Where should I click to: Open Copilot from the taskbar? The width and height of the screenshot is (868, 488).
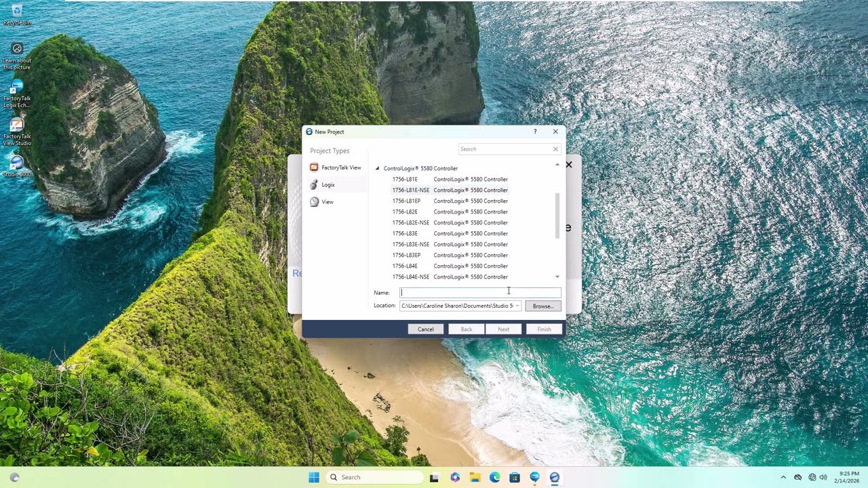click(x=454, y=477)
